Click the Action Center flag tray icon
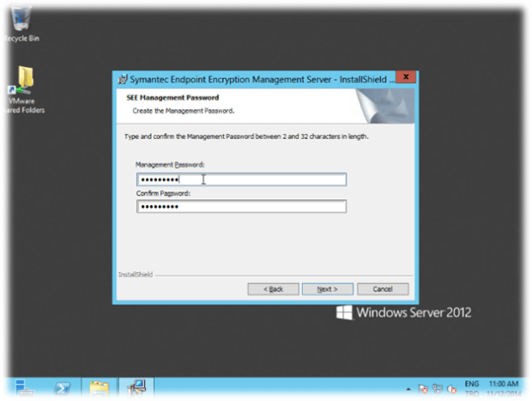 pos(423,389)
